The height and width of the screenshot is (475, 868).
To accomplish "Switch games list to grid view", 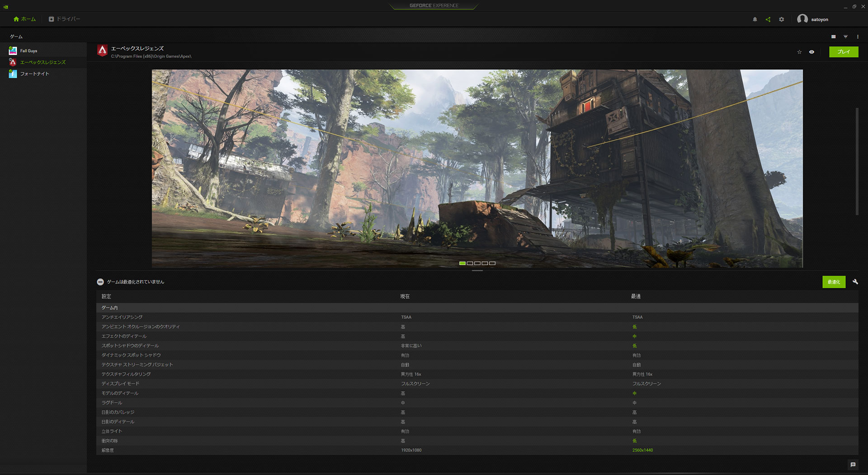I will tap(833, 37).
